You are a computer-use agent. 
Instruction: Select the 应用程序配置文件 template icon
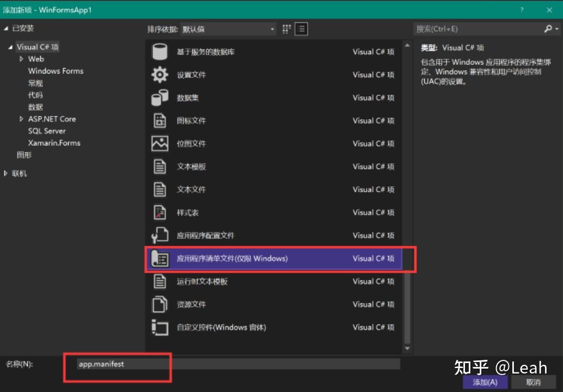(x=160, y=235)
